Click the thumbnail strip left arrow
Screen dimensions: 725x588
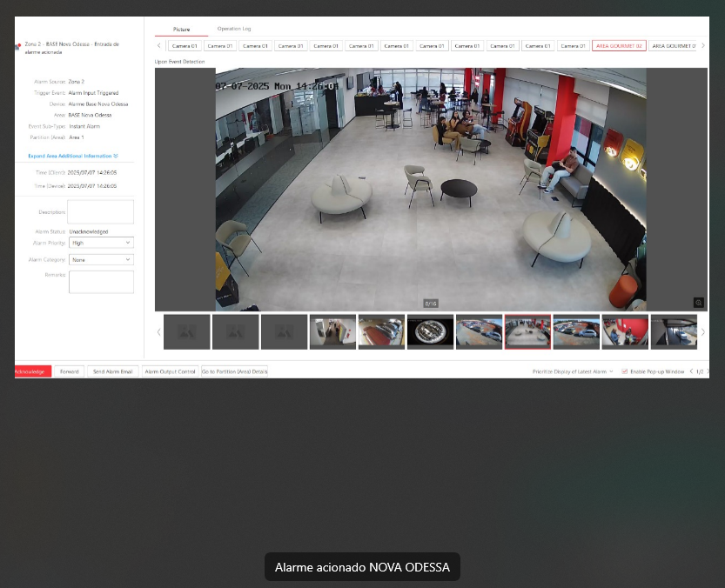pos(158,332)
